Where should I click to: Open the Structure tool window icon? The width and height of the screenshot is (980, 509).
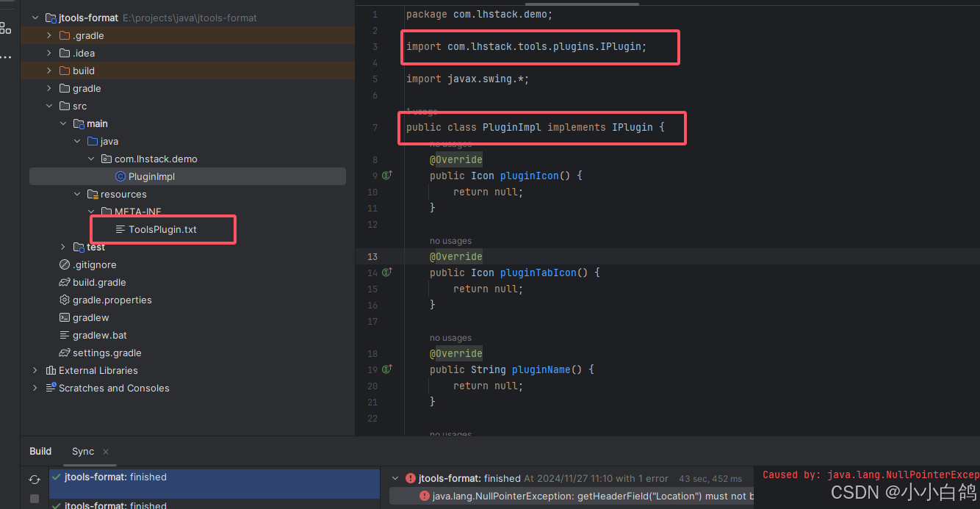tap(6, 28)
